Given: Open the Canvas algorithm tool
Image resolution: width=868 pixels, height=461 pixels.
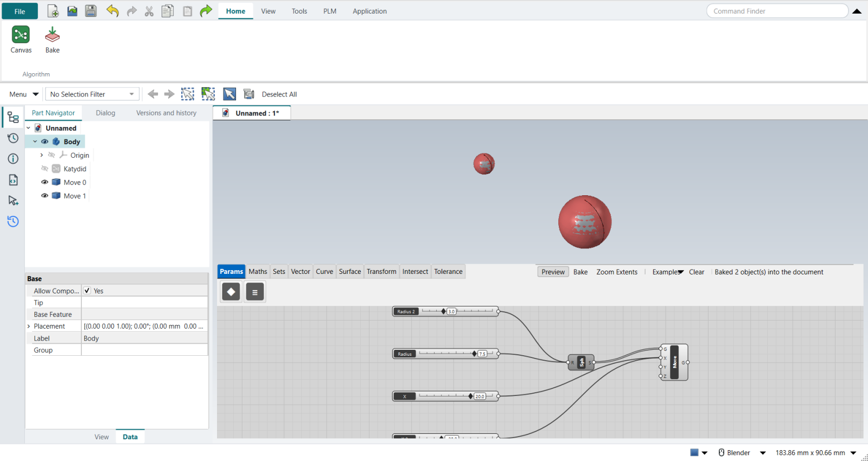Looking at the screenshot, I should [x=21, y=40].
